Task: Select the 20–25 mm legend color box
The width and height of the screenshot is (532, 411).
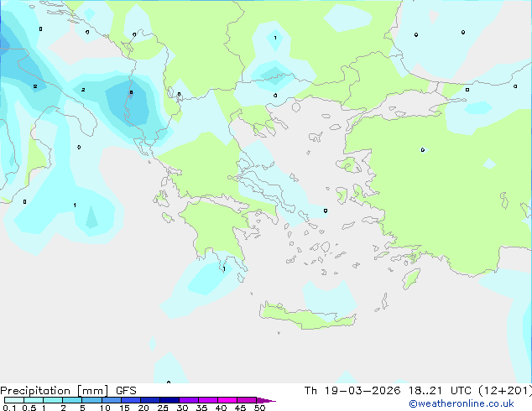Action: pyautogui.click(x=149, y=400)
